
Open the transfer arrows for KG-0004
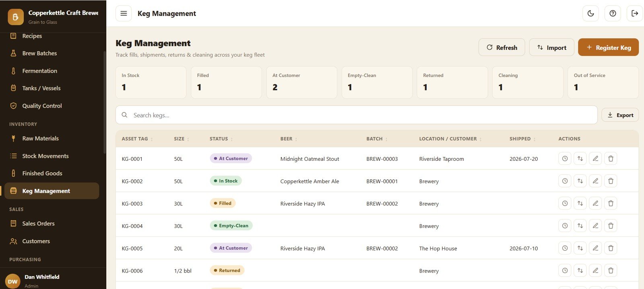click(580, 225)
